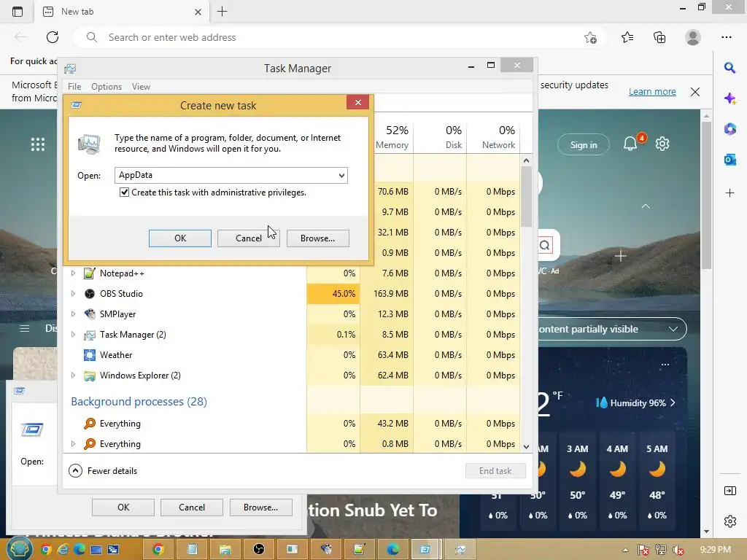
Task: Click the OBS Studio taskbar icon
Action: click(259, 550)
